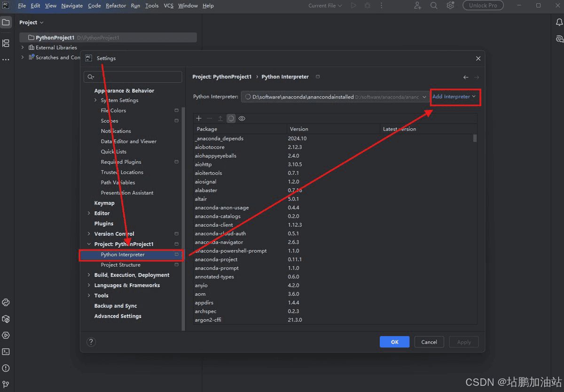The width and height of the screenshot is (564, 392).
Task: Open Python Packages tool window icon
Action: pyautogui.click(x=6, y=319)
